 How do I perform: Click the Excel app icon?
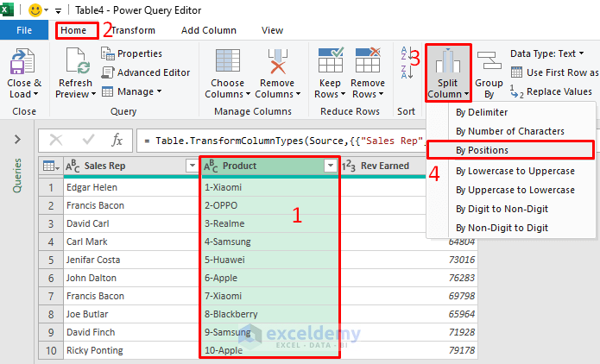point(7,9)
